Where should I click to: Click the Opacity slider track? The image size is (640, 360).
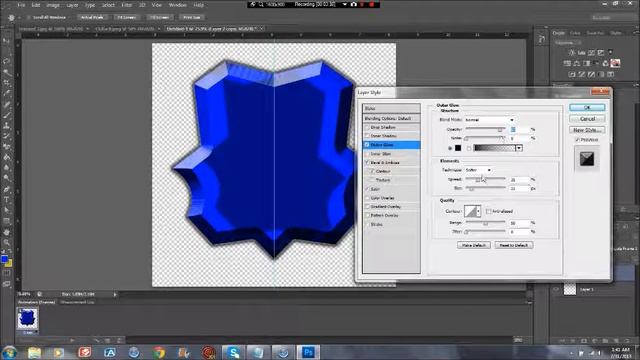tap(485, 129)
